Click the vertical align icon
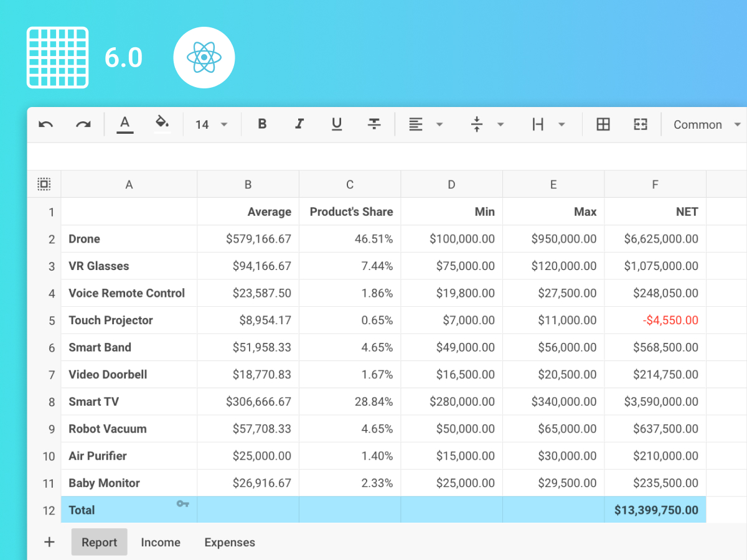The height and width of the screenshot is (560, 747). (x=476, y=124)
